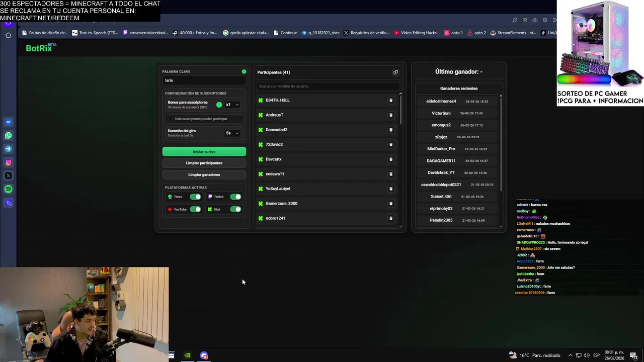The height and width of the screenshot is (362, 644).
Task: Click the bookmarks star sidebar icon
Action: 8,35
